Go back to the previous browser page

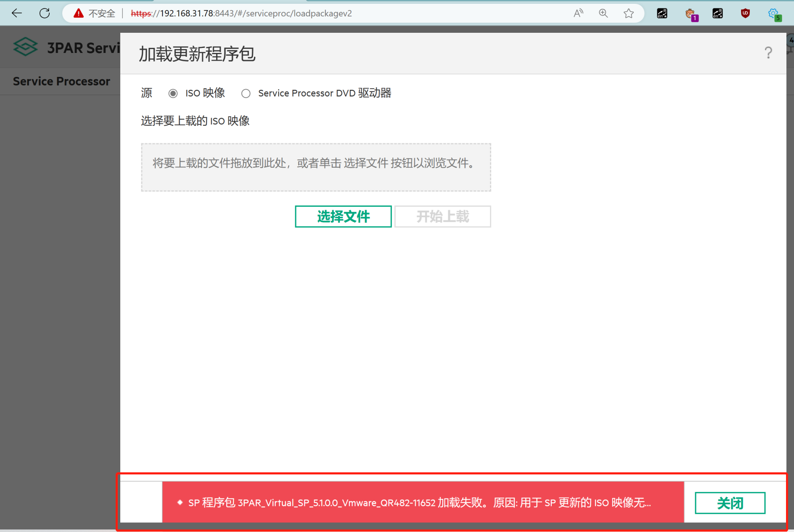(x=17, y=13)
